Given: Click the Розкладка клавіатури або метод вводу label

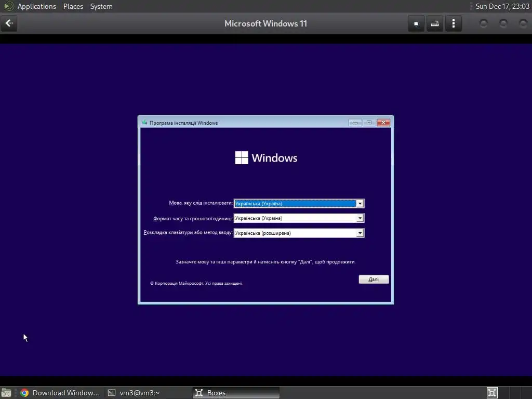Looking at the screenshot, I should pos(188,233).
